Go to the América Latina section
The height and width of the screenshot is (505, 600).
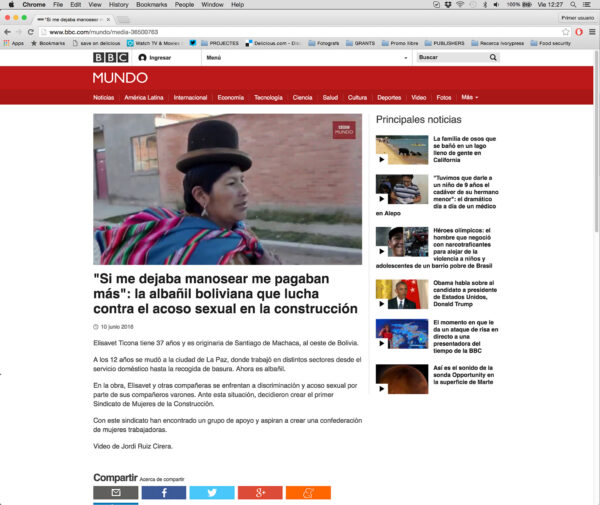click(x=144, y=97)
